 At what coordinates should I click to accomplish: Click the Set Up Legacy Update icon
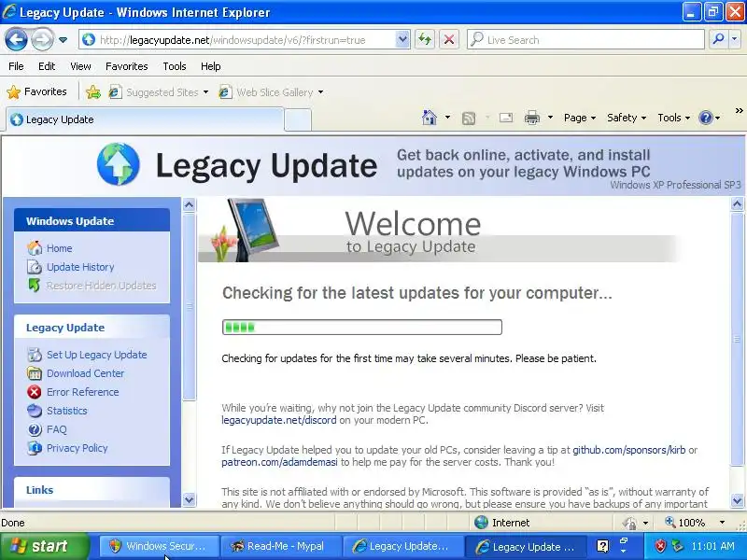coord(35,355)
